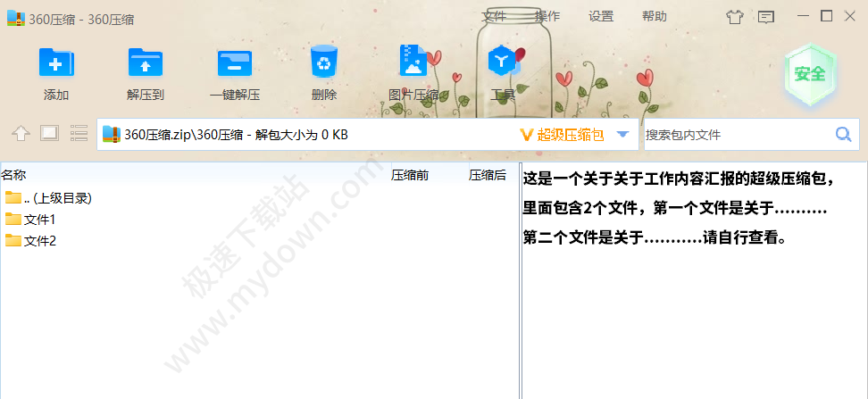Click the 360压缩 app logo in title bar
This screenshot has width=868, height=399.
(x=16, y=18)
